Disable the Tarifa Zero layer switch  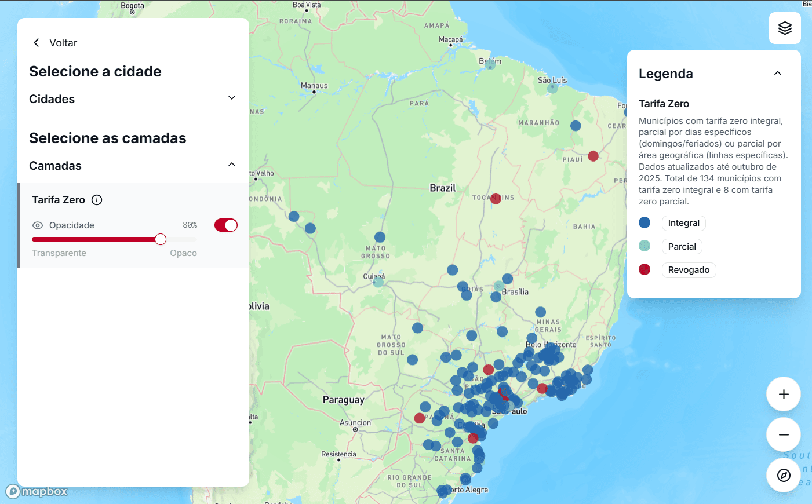pyautogui.click(x=225, y=225)
